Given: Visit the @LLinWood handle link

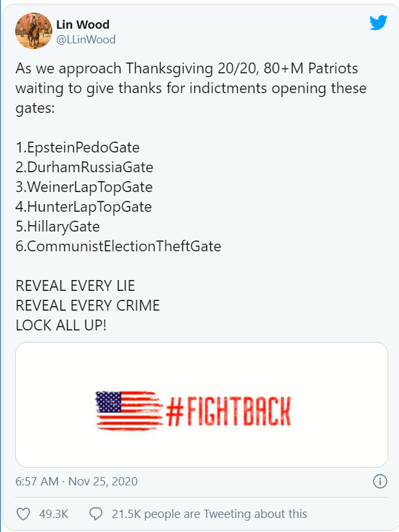Looking at the screenshot, I should (x=86, y=40).
